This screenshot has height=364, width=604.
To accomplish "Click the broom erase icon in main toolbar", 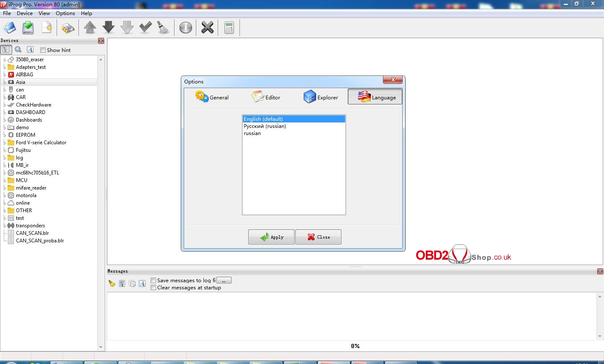I will pos(163,28).
